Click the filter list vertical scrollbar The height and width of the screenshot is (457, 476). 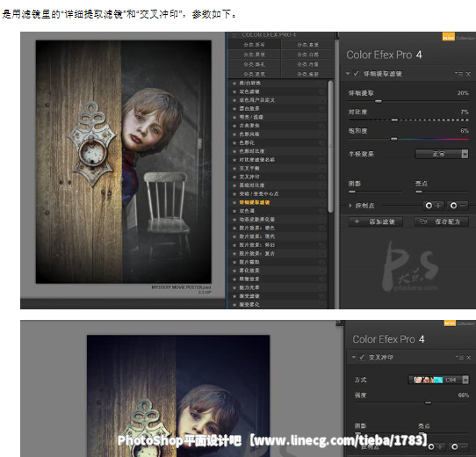(330, 147)
